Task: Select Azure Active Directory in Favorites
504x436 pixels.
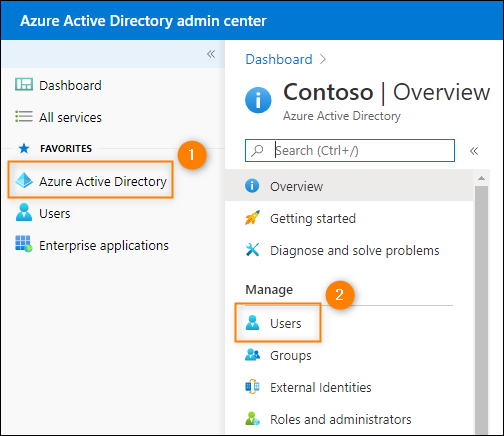Action: coord(91,180)
